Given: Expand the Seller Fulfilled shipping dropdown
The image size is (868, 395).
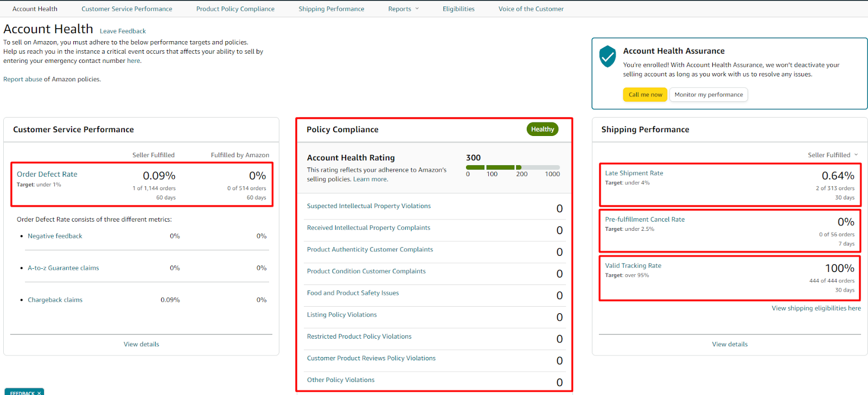Looking at the screenshot, I should click(x=833, y=155).
